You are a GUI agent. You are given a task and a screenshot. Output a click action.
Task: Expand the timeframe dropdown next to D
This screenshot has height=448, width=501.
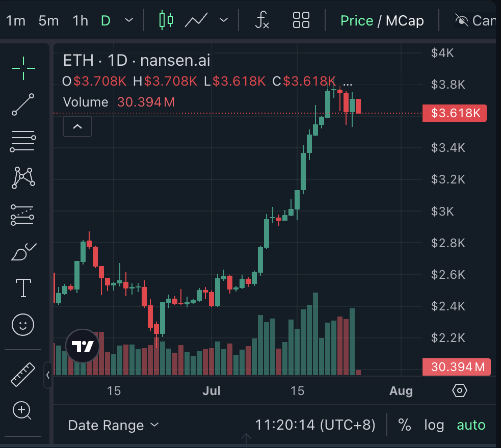[128, 20]
